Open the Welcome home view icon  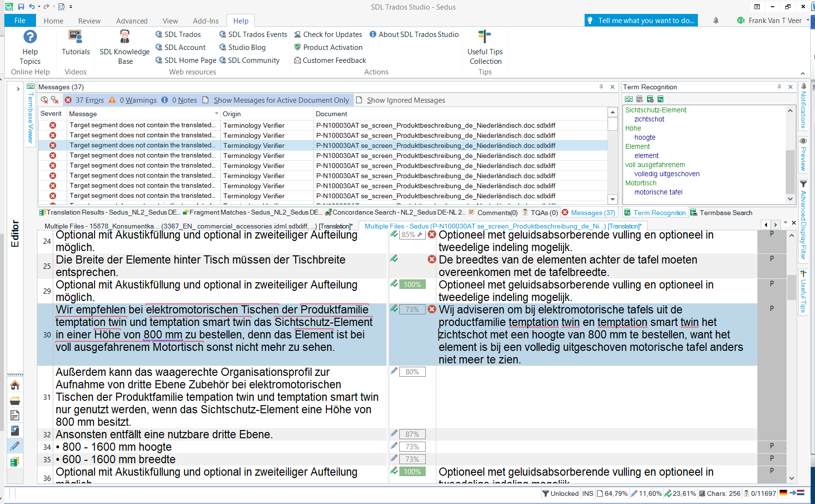(x=15, y=385)
